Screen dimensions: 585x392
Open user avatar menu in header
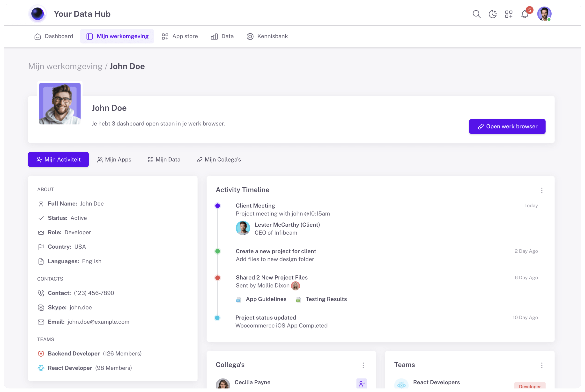click(544, 14)
